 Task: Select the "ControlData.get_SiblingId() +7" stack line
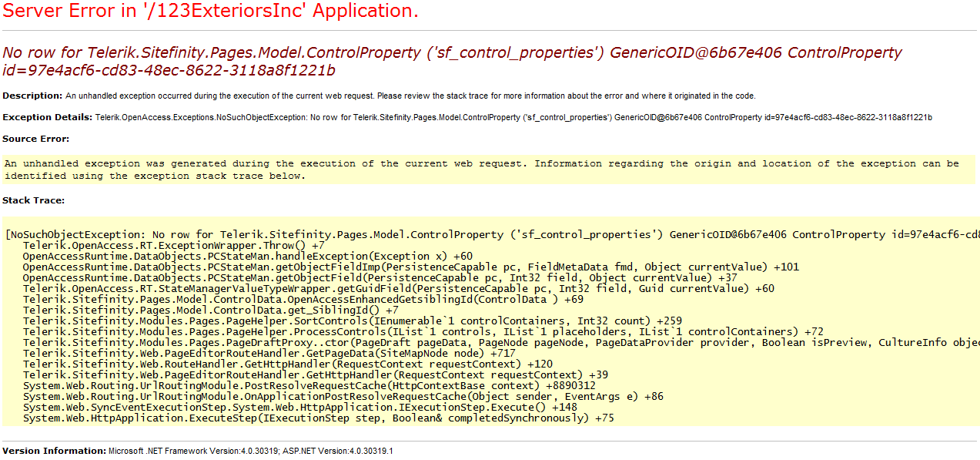point(211,310)
